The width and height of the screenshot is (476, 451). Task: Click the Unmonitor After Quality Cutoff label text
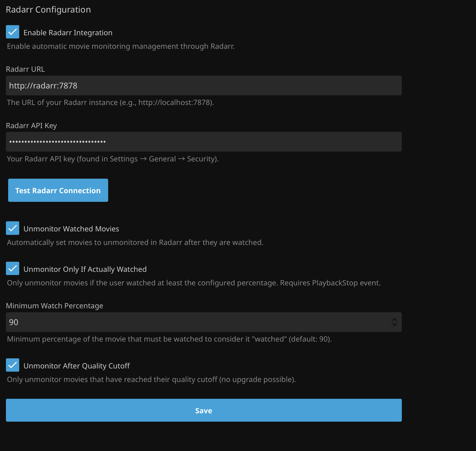coord(76,366)
